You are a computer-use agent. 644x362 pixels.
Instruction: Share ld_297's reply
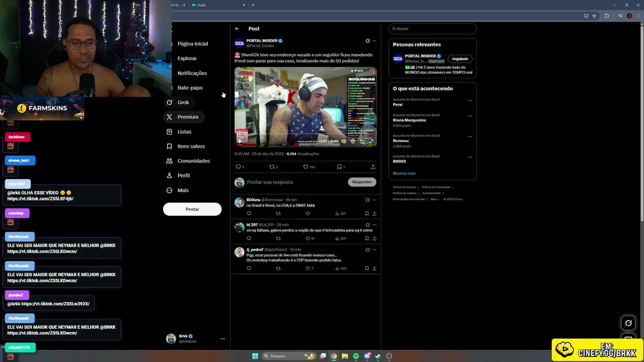tap(374, 238)
